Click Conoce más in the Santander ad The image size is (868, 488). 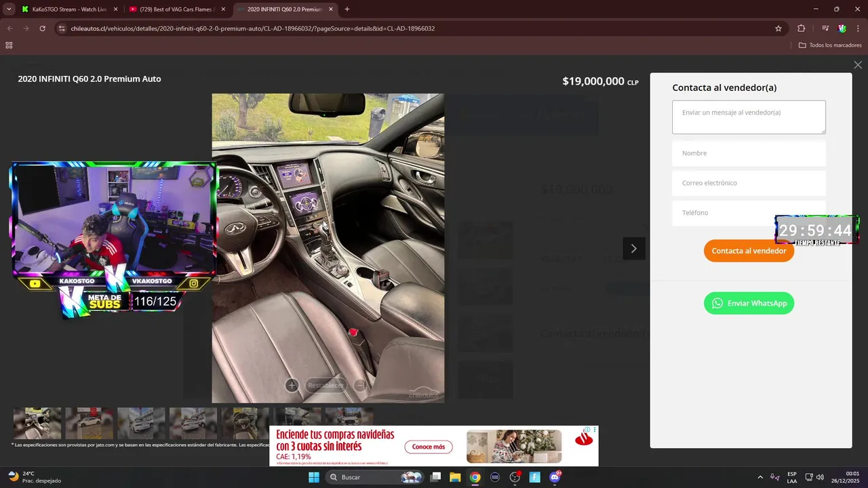coord(429,447)
